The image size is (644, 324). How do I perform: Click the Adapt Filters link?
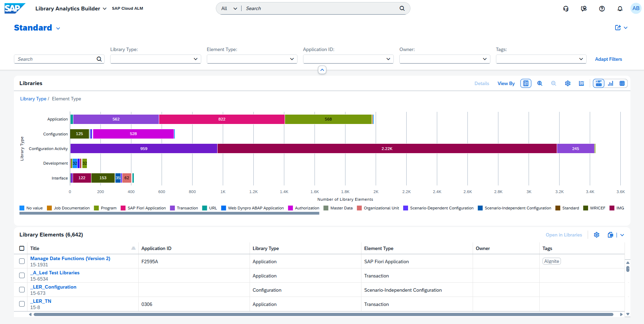coord(609,59)
